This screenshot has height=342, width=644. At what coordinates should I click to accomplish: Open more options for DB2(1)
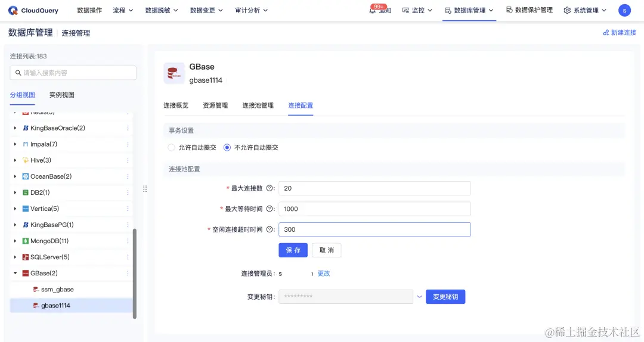point(128,192)
